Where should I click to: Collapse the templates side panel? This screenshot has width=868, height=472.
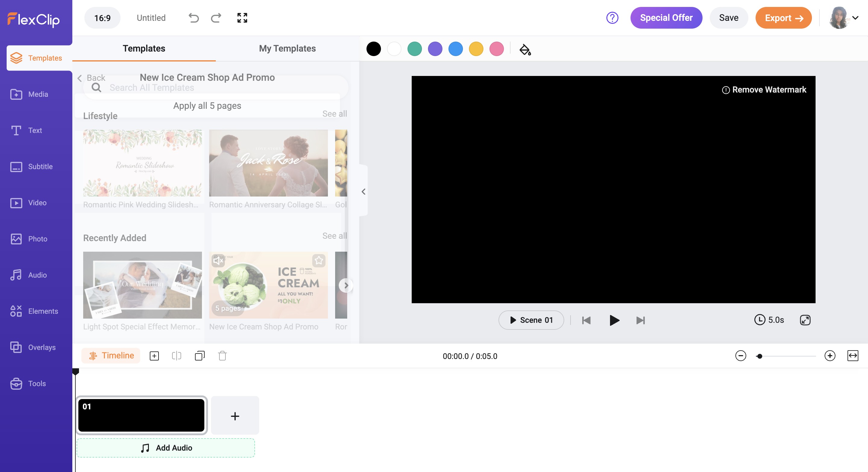pyautogui.click(x=363, y=191)
